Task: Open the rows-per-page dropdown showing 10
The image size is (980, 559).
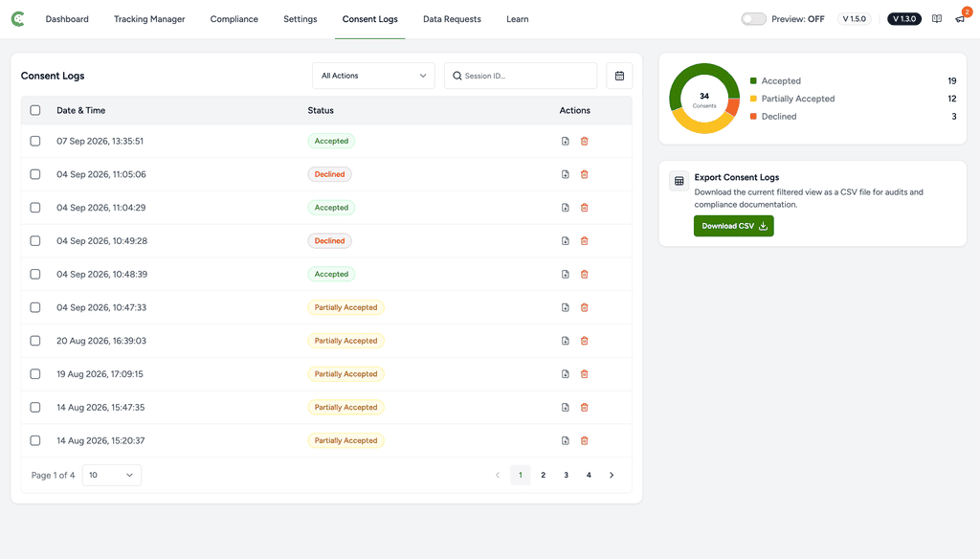Action: pyautogui.click(x=112, y=475)
